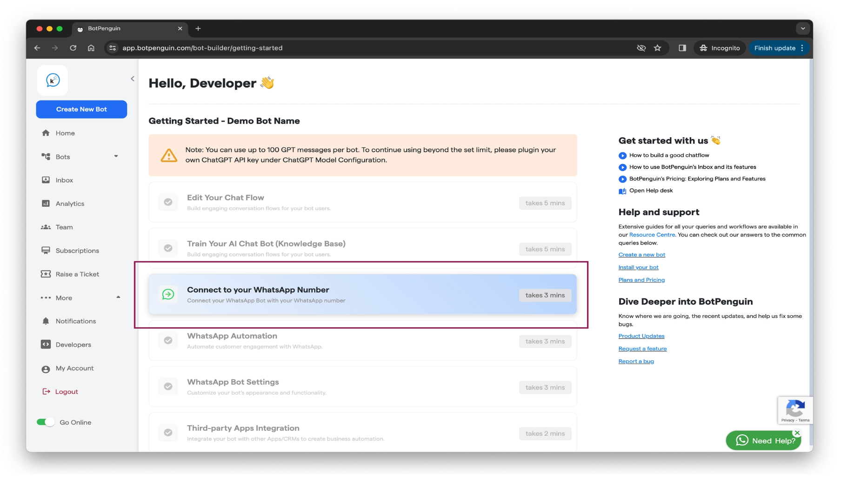The height and width of the screenshot is (502, 868).
Task: Click the Analytics chart icon
Action: (46, 203)
